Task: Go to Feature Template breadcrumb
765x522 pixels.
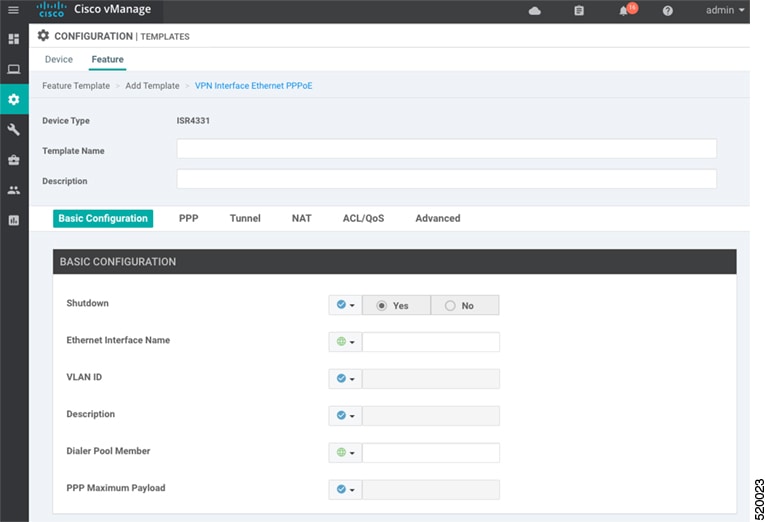Action: click(x=76, y=86)
